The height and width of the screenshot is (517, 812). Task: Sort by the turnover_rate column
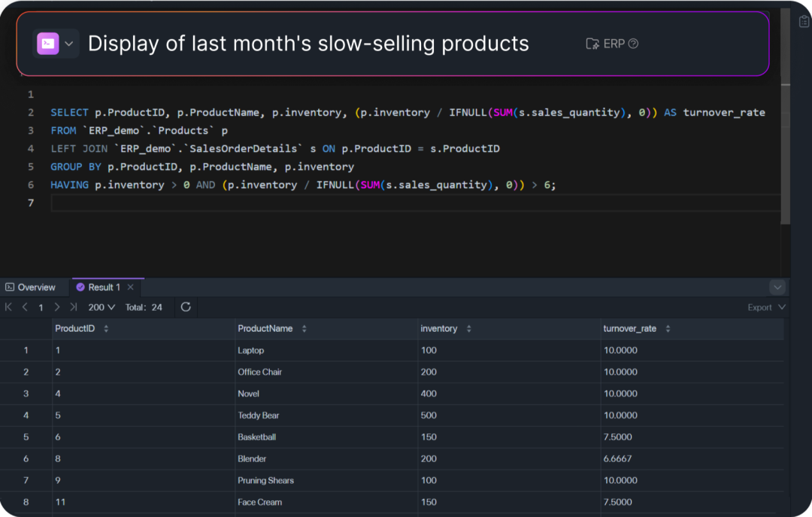tap(668, 329)
